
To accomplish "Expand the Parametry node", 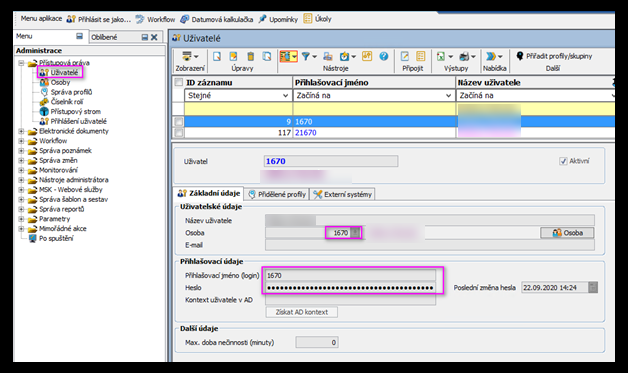I will [21, 219].
